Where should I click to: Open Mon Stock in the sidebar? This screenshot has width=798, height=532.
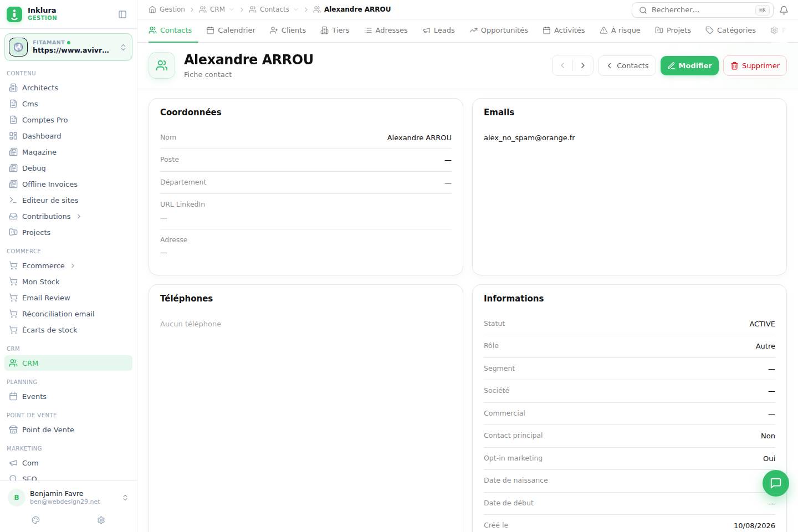coord(69,282)
